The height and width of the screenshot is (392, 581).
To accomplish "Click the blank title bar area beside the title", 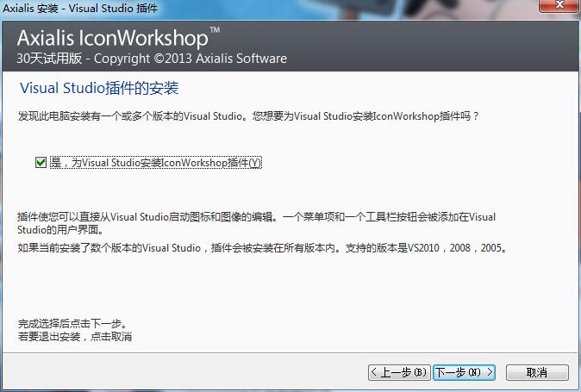I will coord(345,7).
